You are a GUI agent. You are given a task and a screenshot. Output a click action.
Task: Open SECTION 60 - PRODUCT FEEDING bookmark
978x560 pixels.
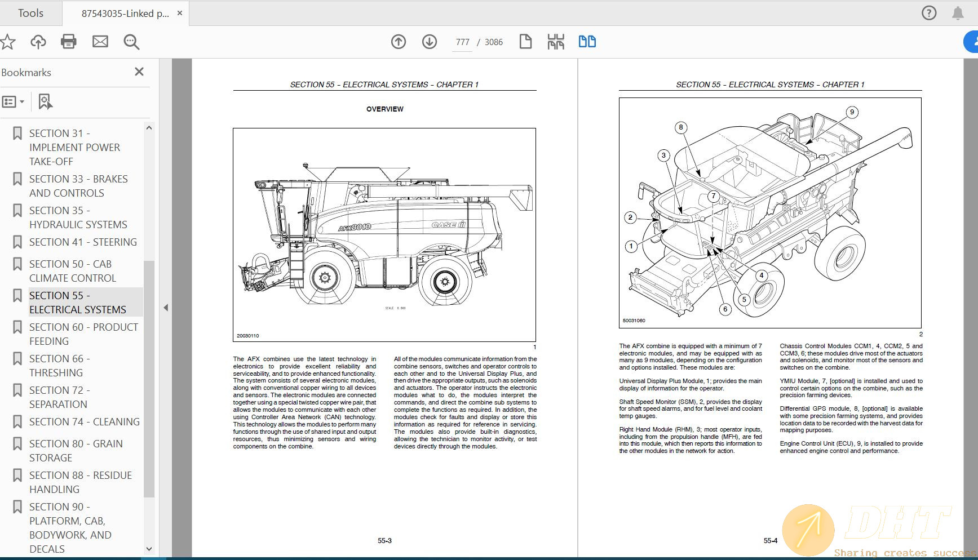point(83,334)
